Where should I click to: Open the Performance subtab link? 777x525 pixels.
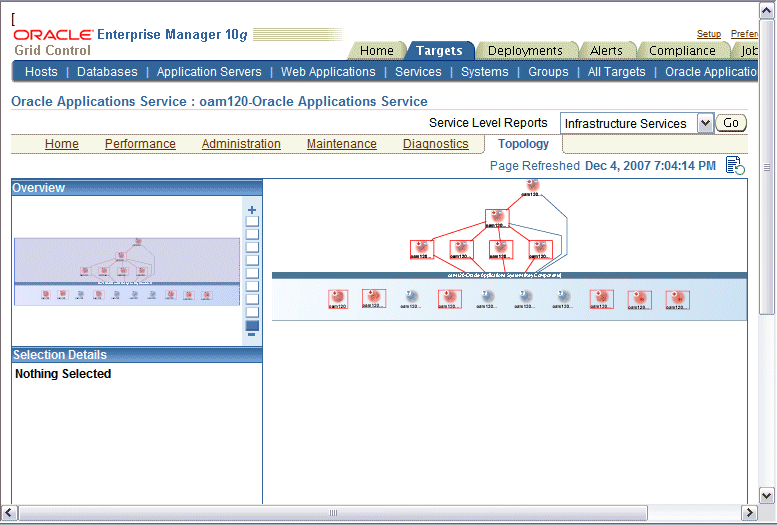[x=140, y=144]
